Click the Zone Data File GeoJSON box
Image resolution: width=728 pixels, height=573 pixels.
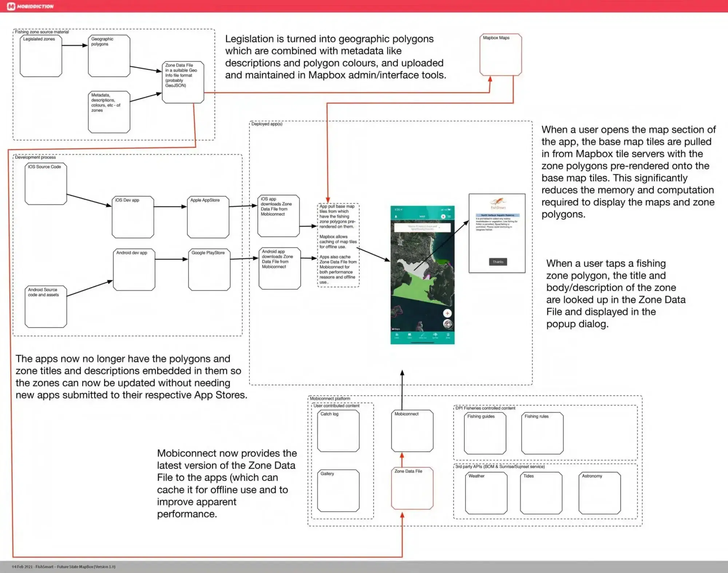coord(183,82)
